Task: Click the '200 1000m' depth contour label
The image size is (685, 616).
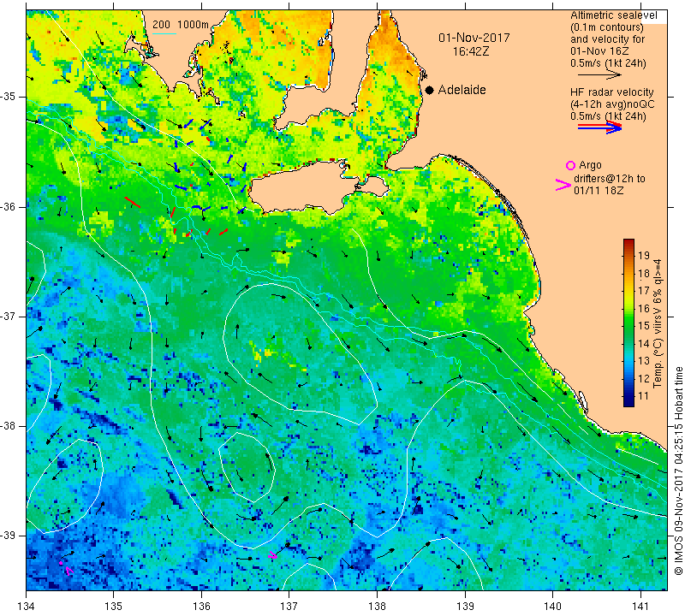Action: 181,25
